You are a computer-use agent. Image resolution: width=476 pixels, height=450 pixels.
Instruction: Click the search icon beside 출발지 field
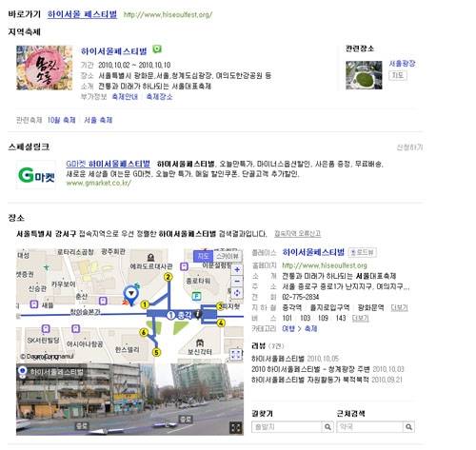327,427
